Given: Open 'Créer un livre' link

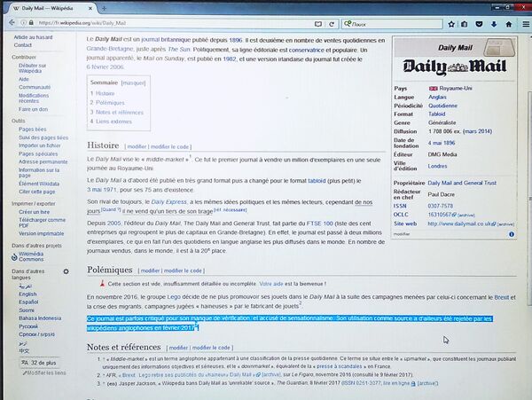Looking at the screenshot, I should point(34,212).
